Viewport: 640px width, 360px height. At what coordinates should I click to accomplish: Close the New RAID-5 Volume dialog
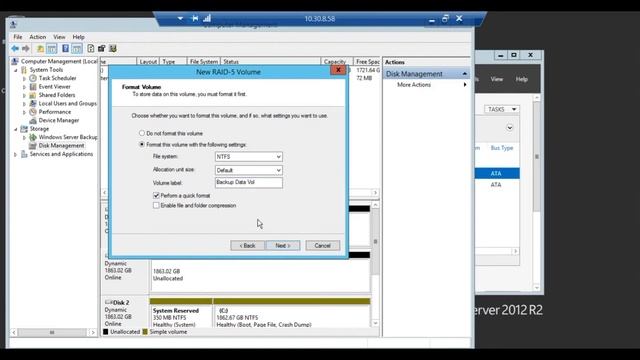(338, 70)
